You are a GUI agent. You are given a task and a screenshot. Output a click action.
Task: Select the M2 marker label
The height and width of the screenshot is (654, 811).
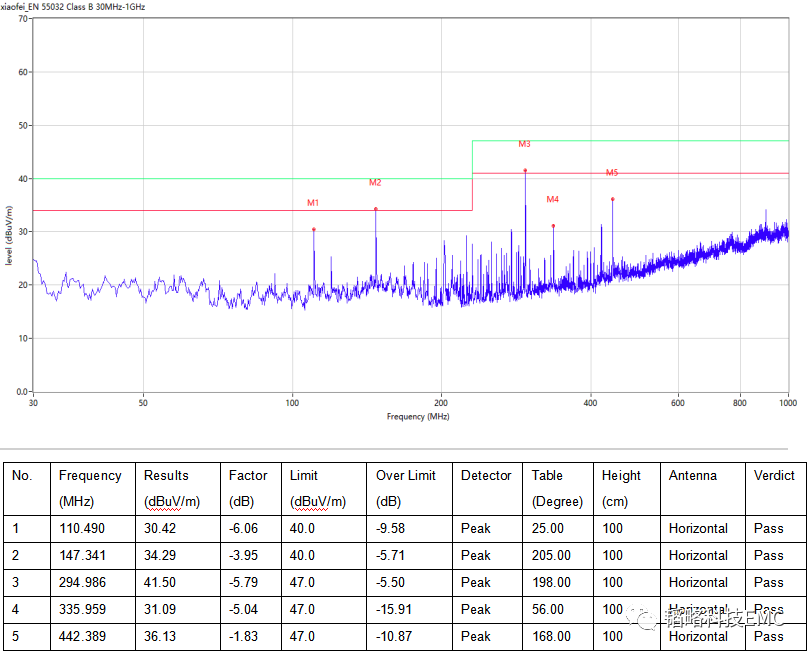click(x=375, y=183)
